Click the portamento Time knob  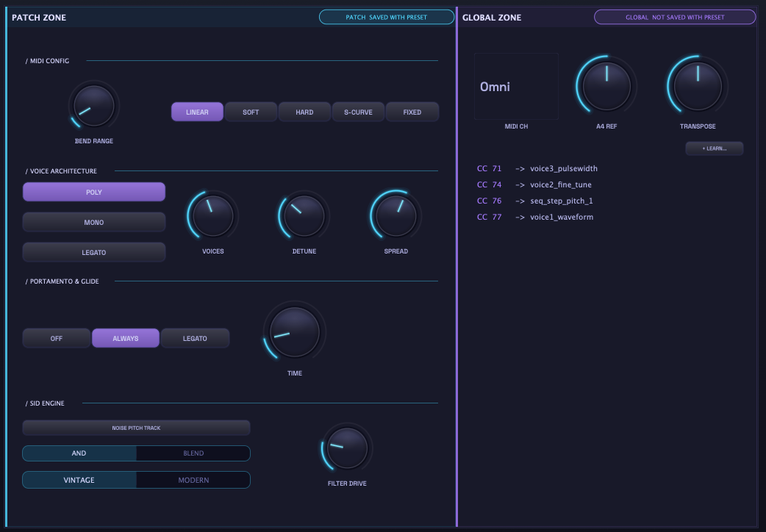pyautogui.click(x=295, y=332)
